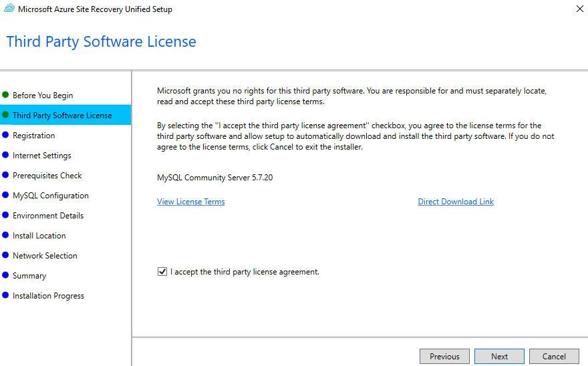Select the Before You Begin step
588x366 pixels.
[x=43, y=96]
